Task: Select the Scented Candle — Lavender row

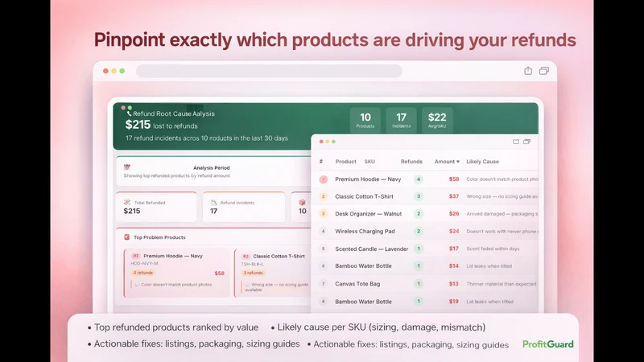Action: click(425, 249)
